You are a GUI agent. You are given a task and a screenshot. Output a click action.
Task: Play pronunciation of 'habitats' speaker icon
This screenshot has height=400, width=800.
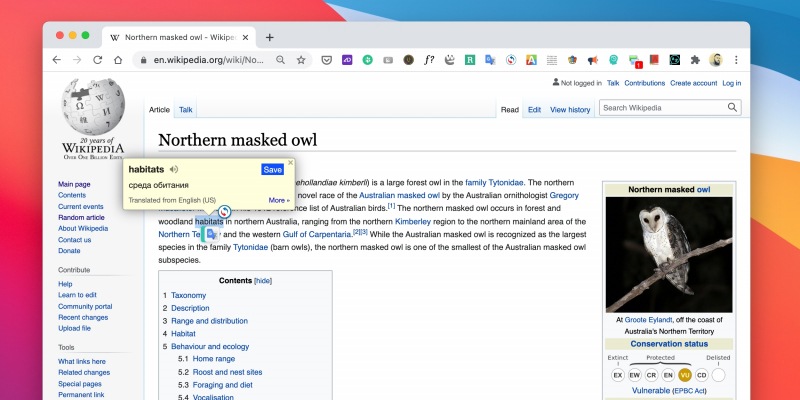tap(174, 169)
